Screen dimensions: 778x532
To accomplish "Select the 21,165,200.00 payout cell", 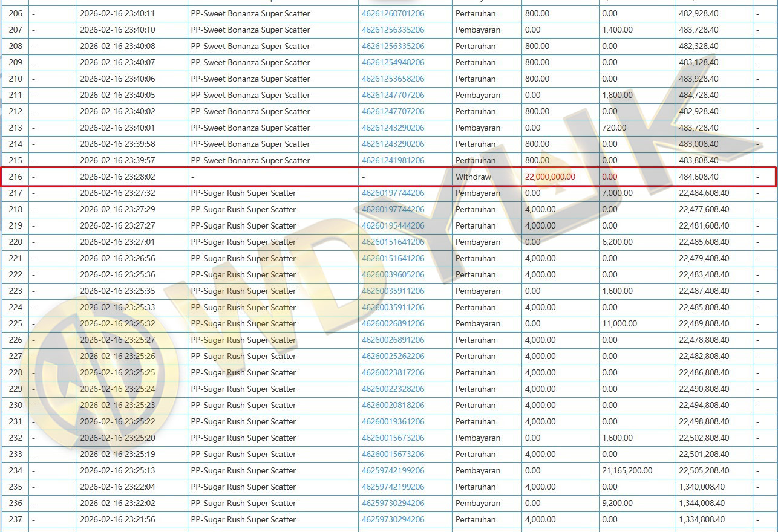I will (x=627, y=470).
